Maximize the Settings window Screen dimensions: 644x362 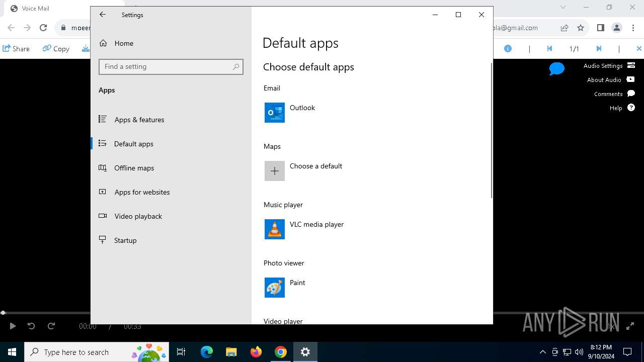point(458,15)
